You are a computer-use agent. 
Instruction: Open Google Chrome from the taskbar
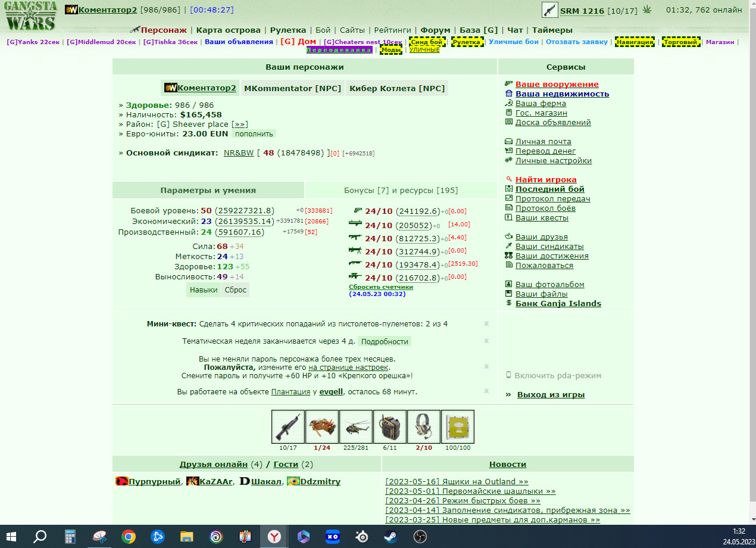(128, 536)
